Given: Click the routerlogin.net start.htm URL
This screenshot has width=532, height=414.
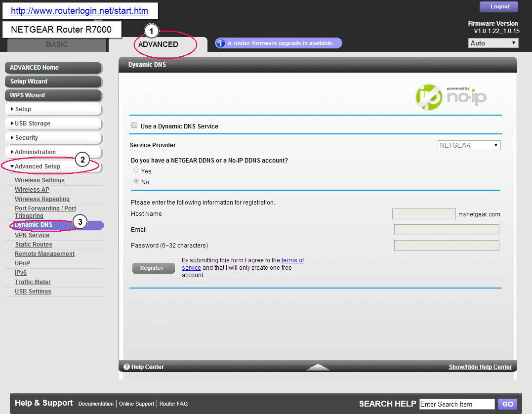Looking at the screenshot, I should [x=80, y=11].
